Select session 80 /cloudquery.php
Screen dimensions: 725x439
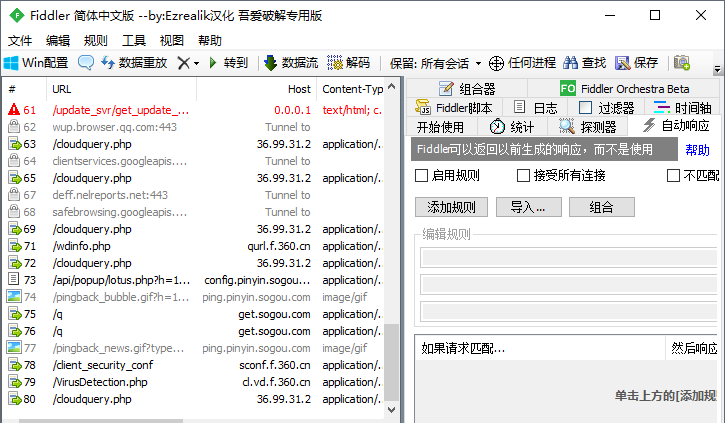[194, 399]
